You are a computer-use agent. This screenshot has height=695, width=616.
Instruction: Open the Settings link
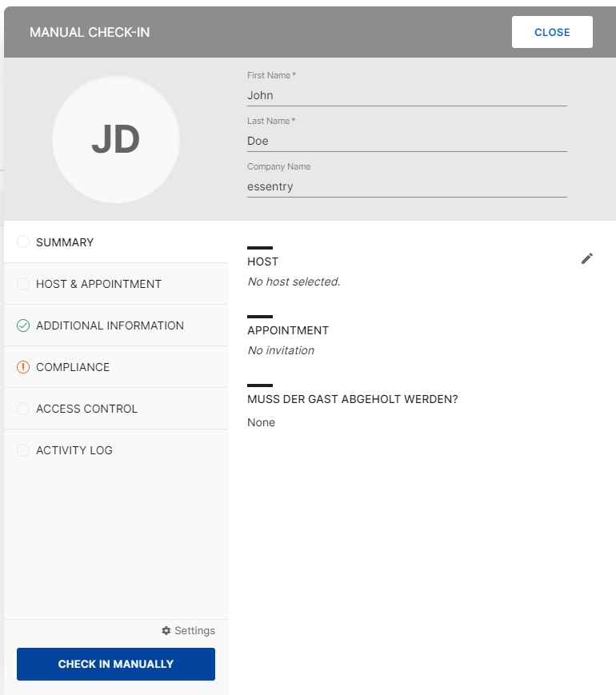pyautogui.click(x=189, y=631)
